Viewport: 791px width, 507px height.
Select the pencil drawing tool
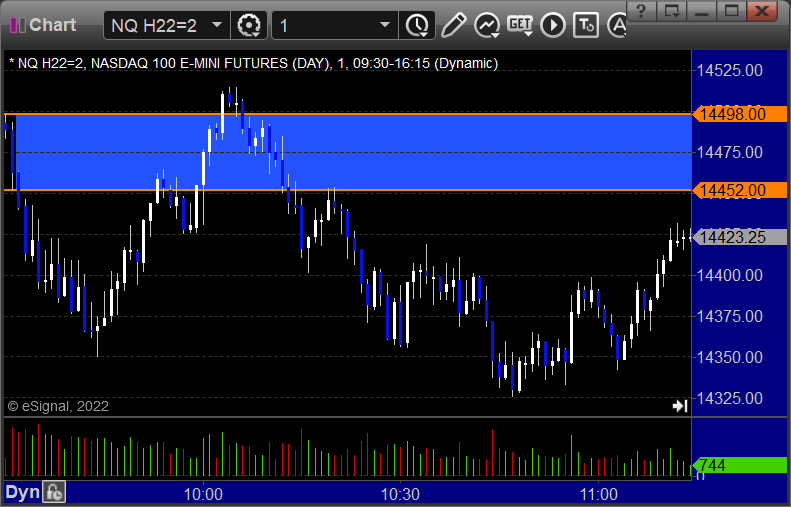point(453,25)
